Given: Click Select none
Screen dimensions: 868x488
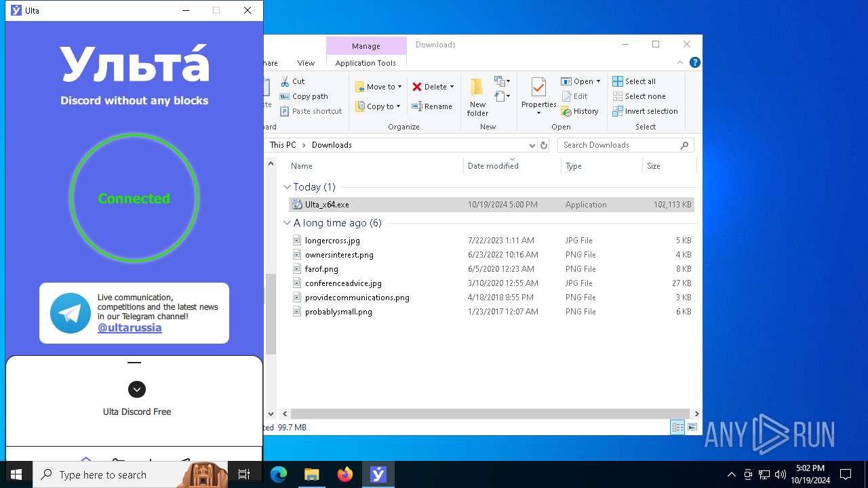Looking at the screenshot, I should [x=639, y=96].
